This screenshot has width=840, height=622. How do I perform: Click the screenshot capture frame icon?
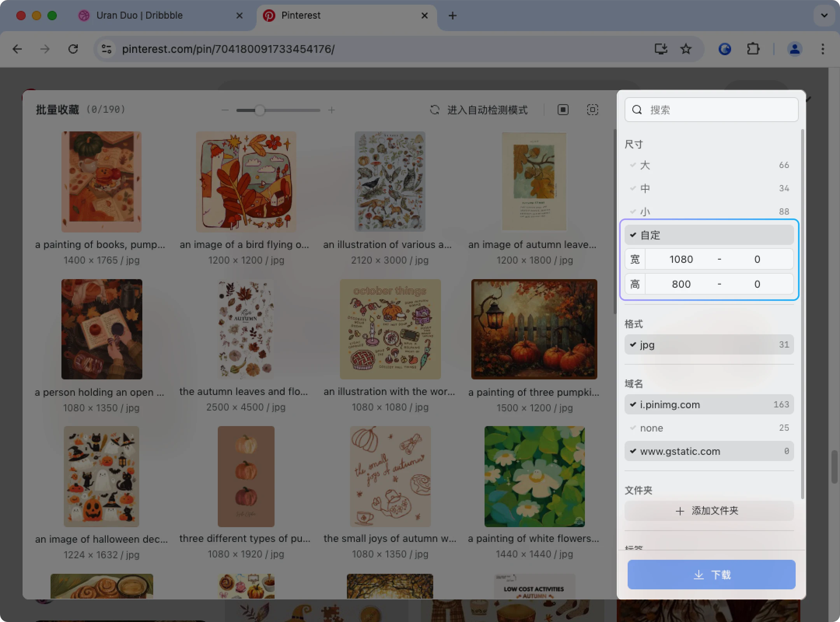592,110
